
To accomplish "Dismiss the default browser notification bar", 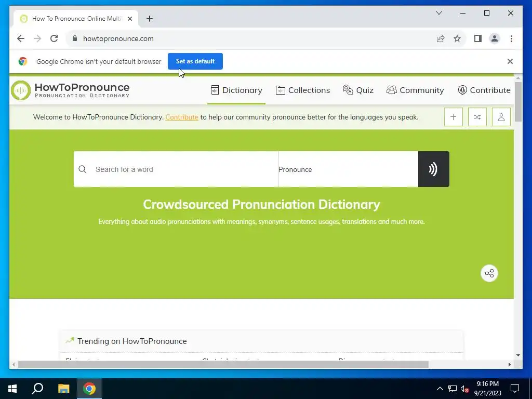I will [510, 61].
